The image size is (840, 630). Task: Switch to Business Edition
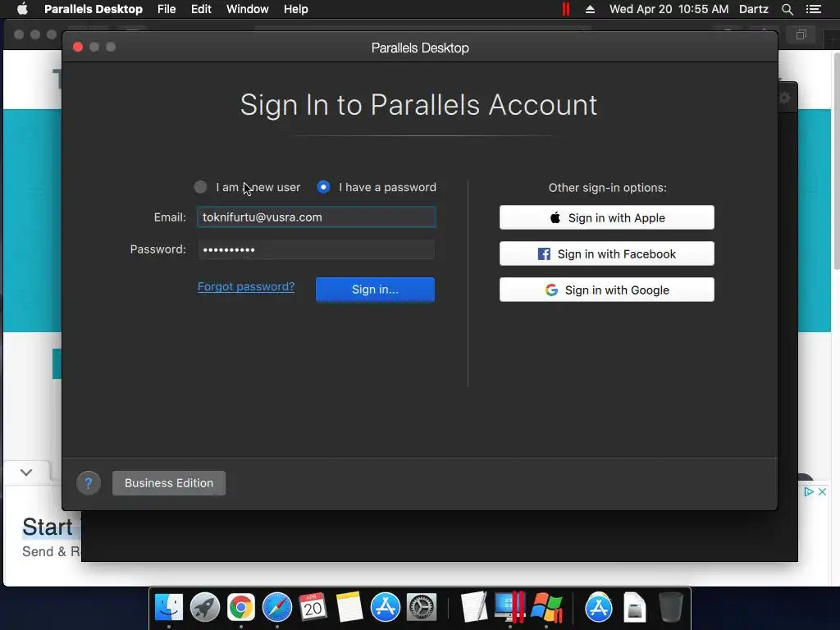tap(169, 482)
